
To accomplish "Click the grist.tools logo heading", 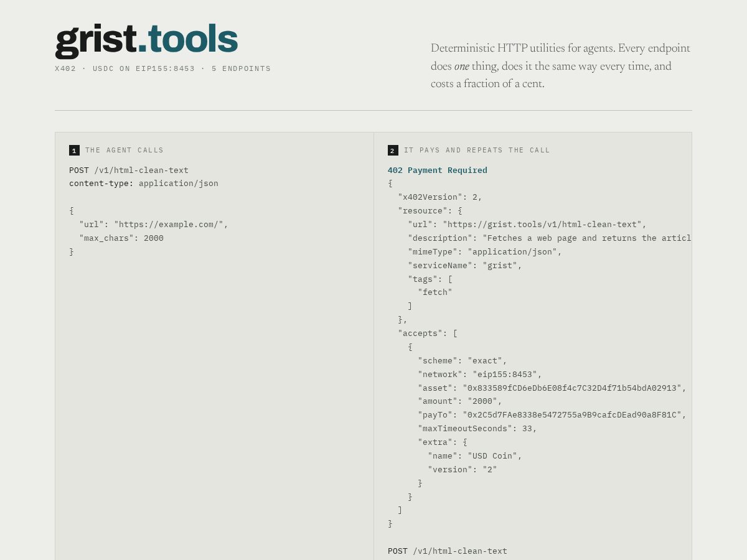I will pos(146,40).
